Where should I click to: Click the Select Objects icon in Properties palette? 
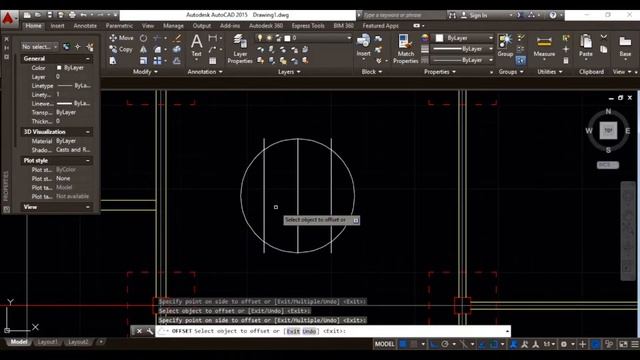[x=78, y=47]
